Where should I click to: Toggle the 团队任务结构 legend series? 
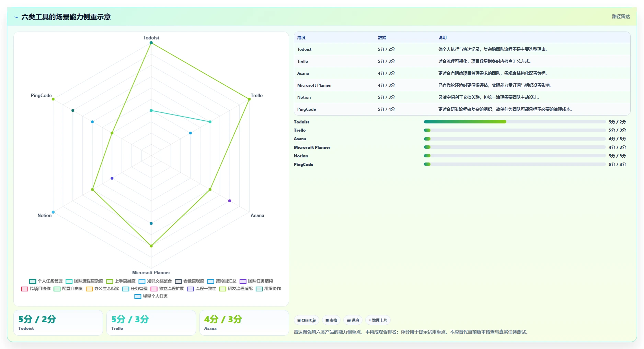pyautogui.click(x=256, y=281)
